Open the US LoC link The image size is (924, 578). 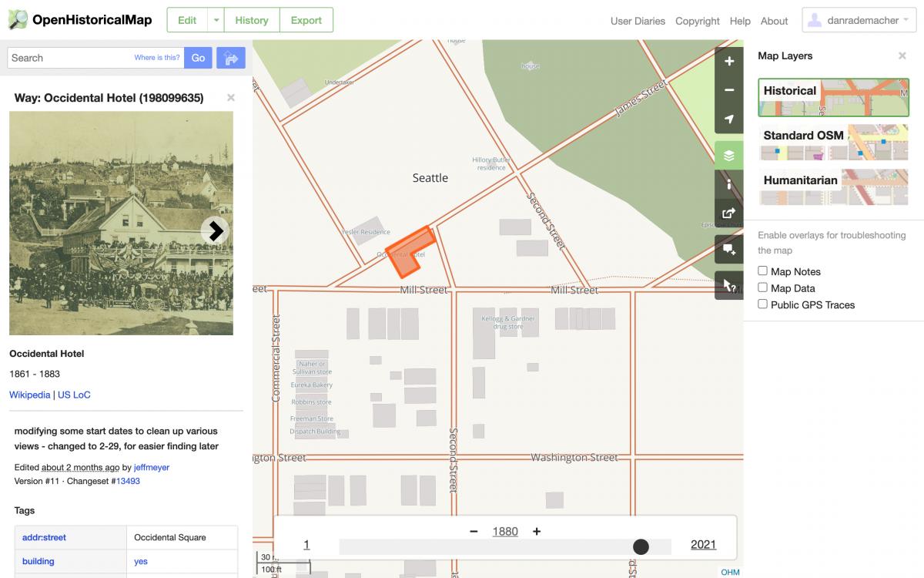coord(74,395)
